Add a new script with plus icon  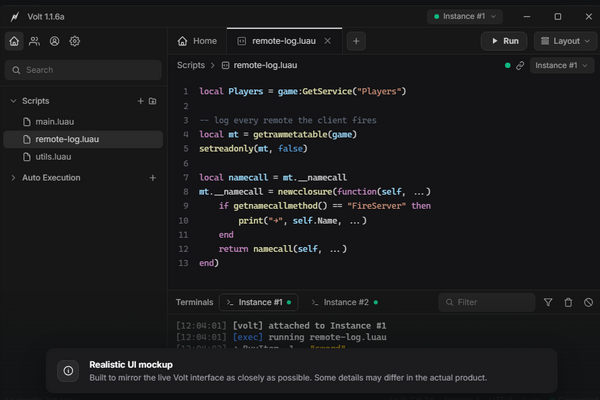pyautogui.click(x=140, y=101)
